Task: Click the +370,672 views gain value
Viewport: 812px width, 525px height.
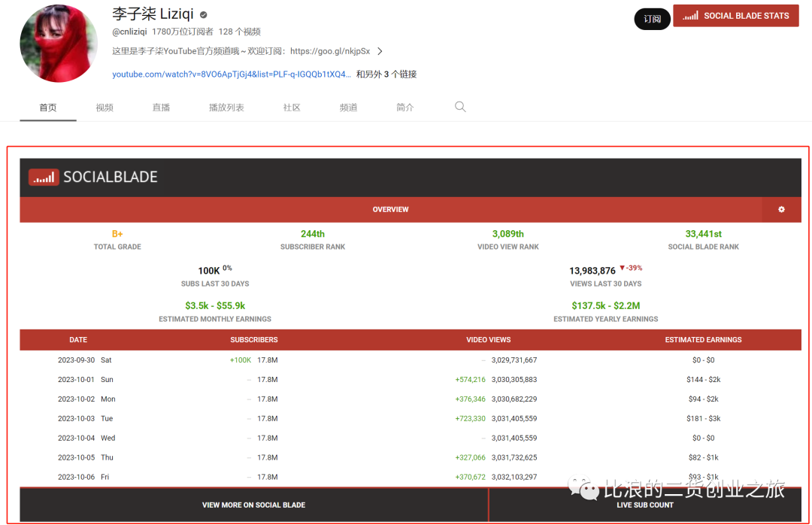Action: (470, 477)
